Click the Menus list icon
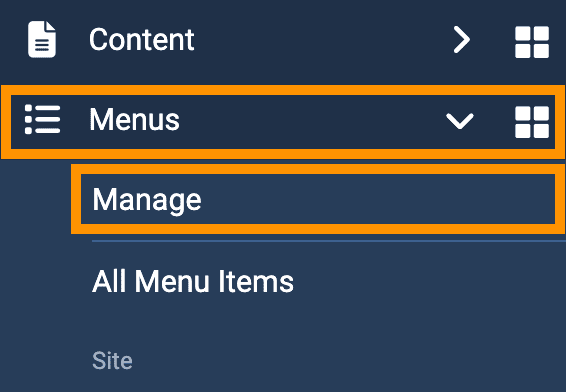Screen dimensions: 566x392 [x=42, y=119]
